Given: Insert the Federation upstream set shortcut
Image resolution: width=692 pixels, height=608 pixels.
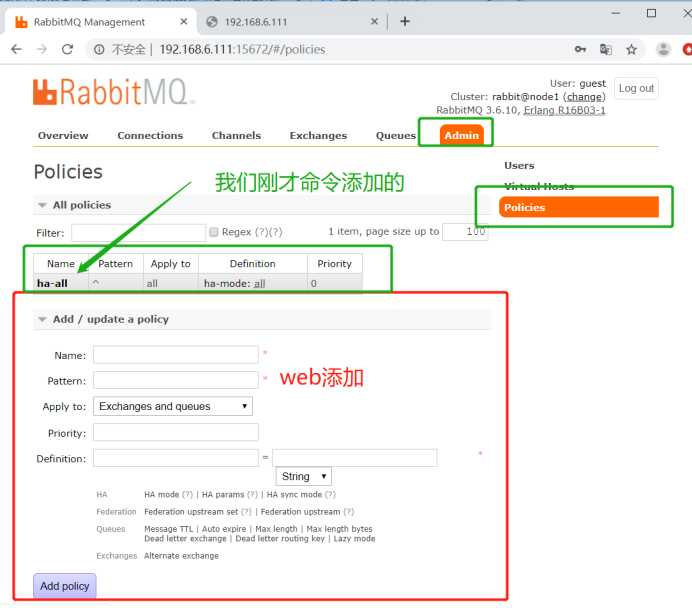Looking at the screenshot, I should coord(191,512).
